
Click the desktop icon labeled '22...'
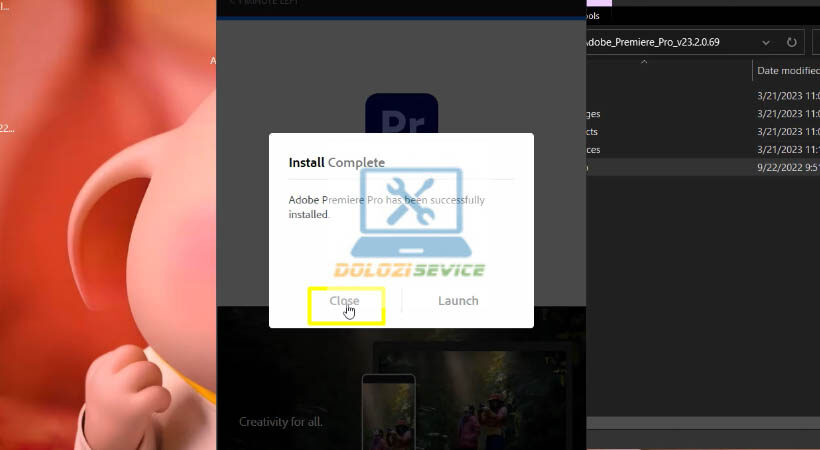6,128
